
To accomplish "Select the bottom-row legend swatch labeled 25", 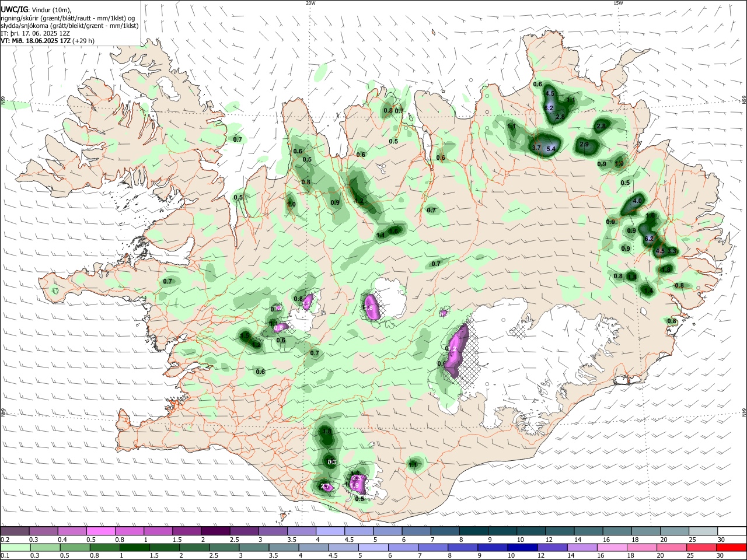I will (701, 547).
